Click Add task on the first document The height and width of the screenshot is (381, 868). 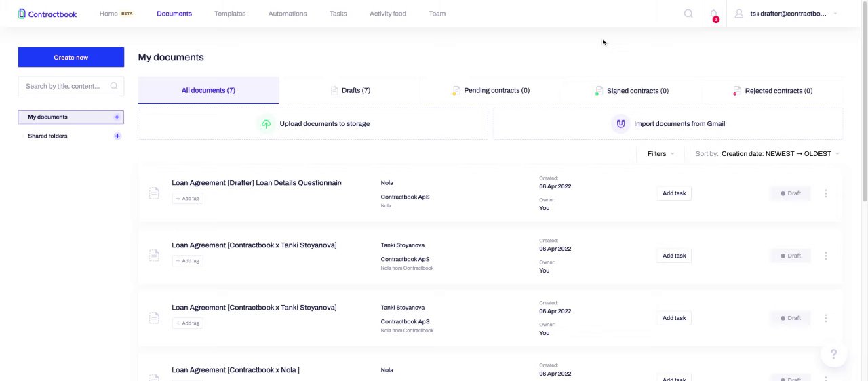[x=674, y=193]
